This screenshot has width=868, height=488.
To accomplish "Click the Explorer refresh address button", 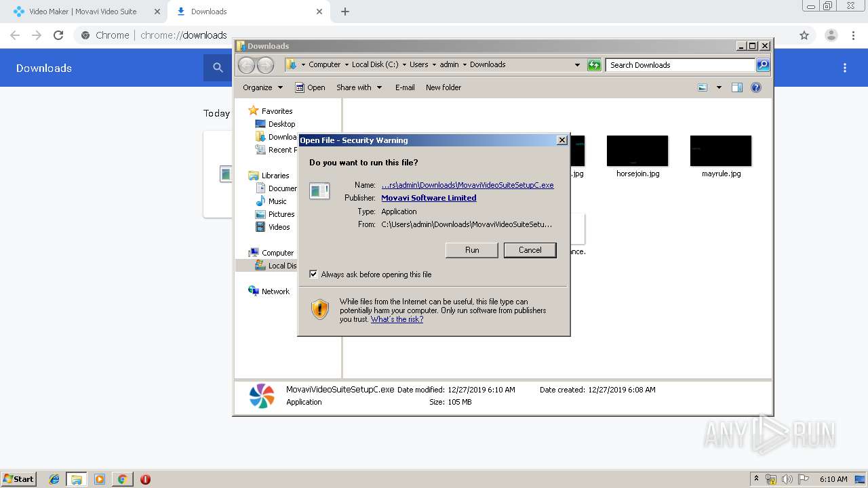I will [x=594, y=65].
